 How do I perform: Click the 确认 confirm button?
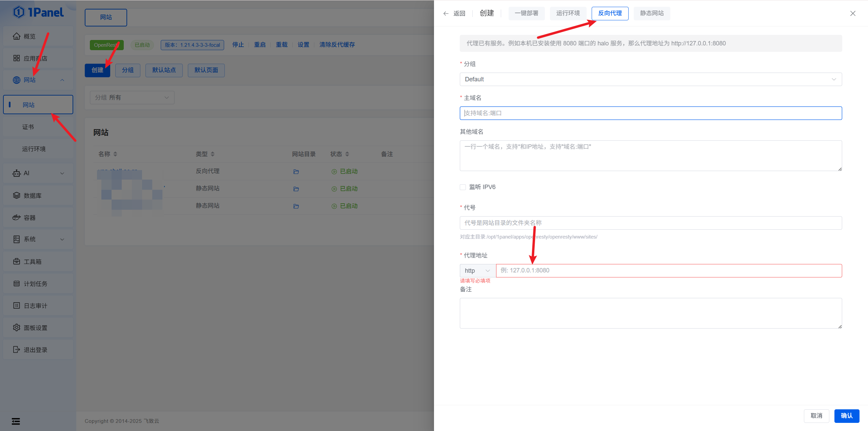point(847,416)
